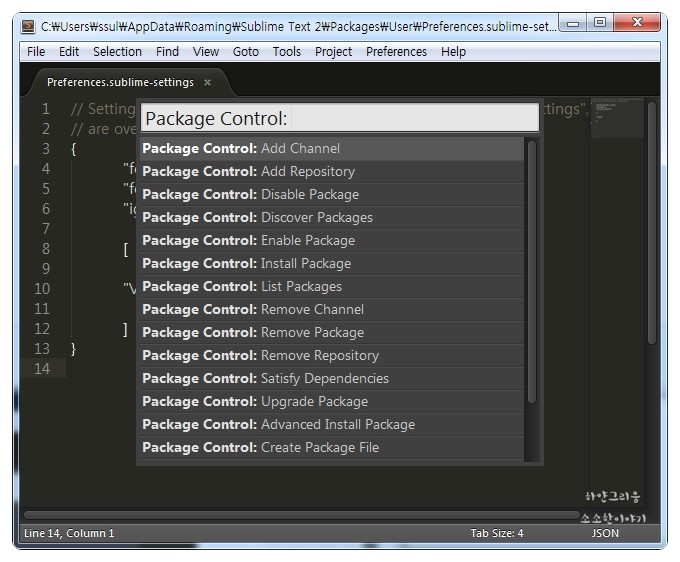Choose Package Control: Remove Channel
The height and width of the screenshot is (562, 680).
332,310
